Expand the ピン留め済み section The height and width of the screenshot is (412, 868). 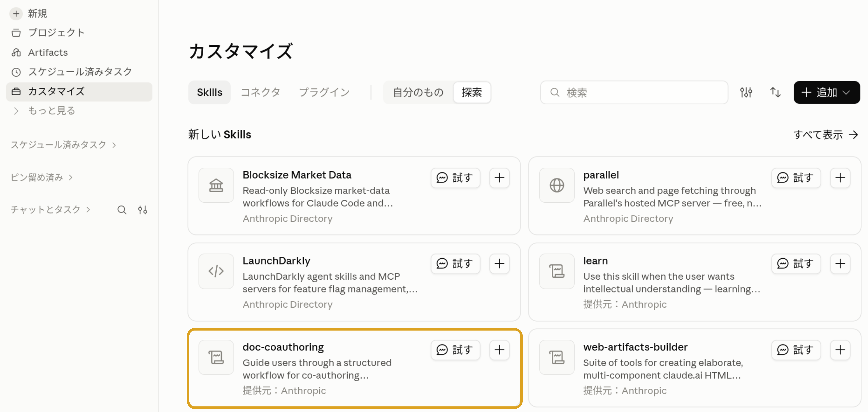click(x=41, y=177)
